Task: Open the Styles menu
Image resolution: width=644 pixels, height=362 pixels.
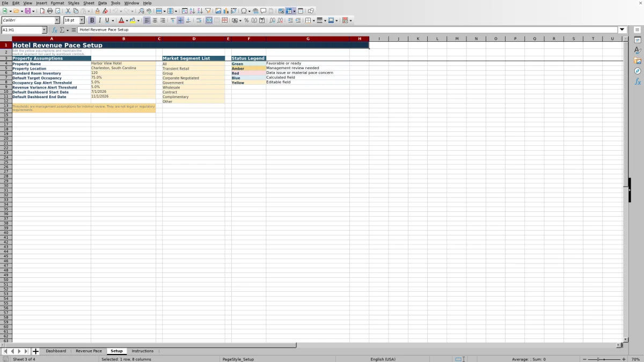Action: (74, 3)
